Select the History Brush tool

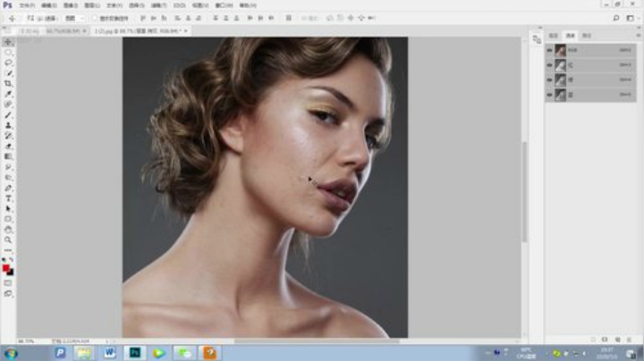point(8,136)
